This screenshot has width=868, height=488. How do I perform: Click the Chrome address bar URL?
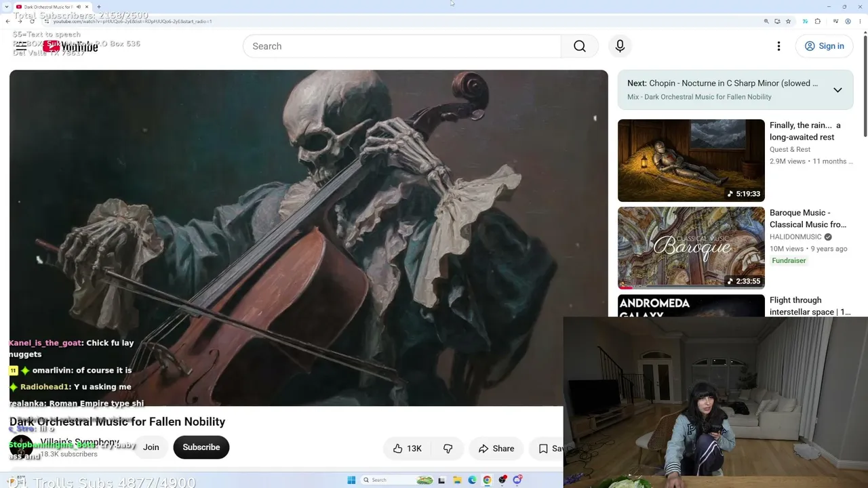(133, 21)
